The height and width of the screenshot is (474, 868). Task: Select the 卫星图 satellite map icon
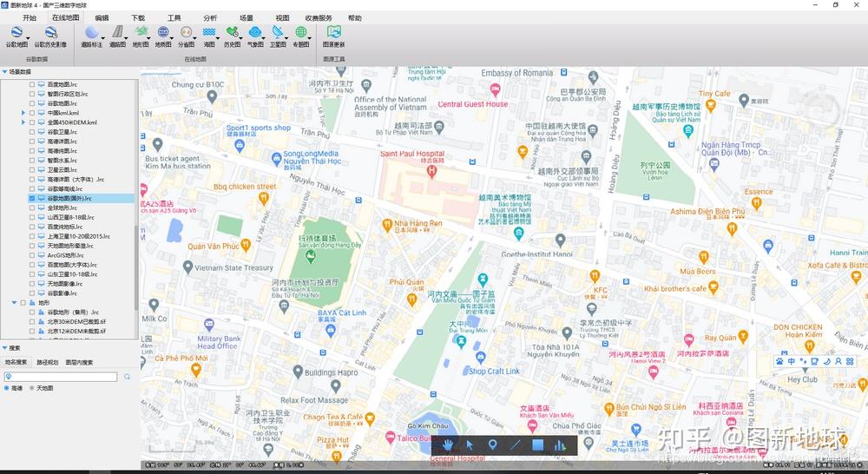278,32
